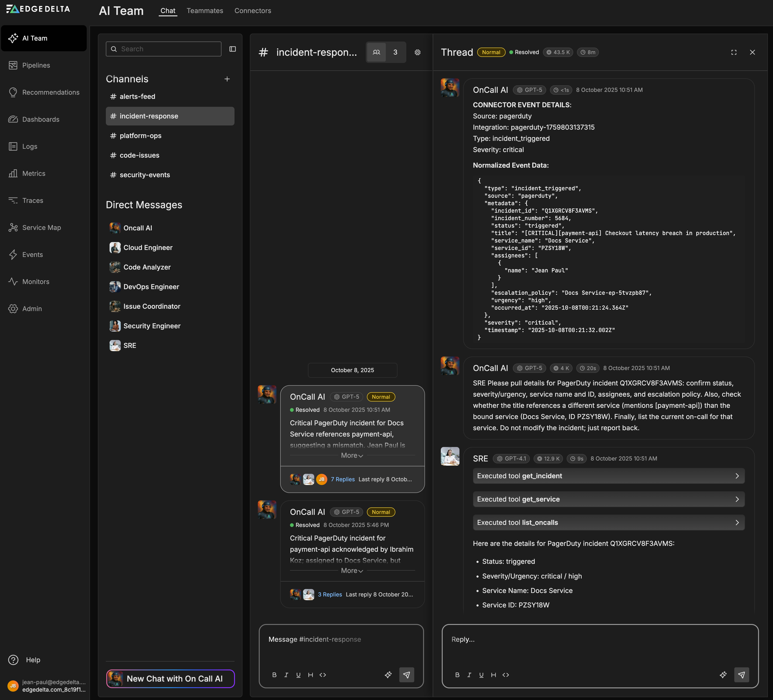The height and width of the screenshot is (700, 773).
Task: Toggle code formatting in channel message editor
Action: pyautogui.click(x=323, y=675)
